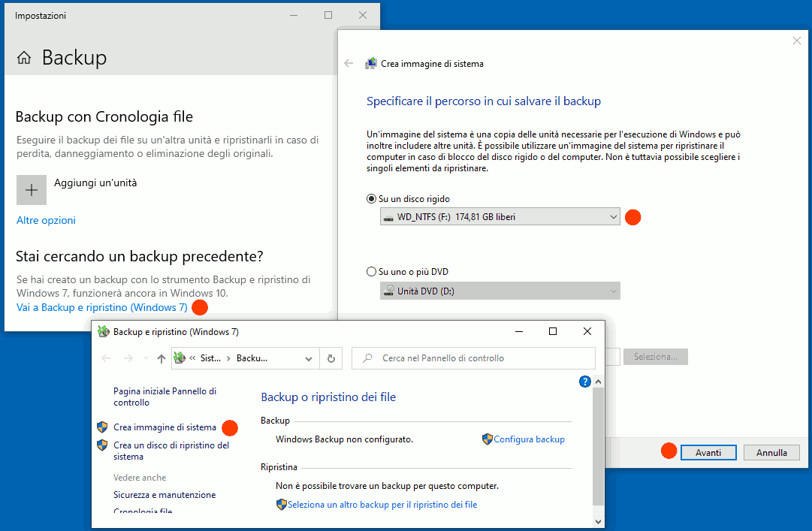Screen dimensions: 812x531
Task: Click the Stai cercando un backup precedente? heading
Action: 139,256
